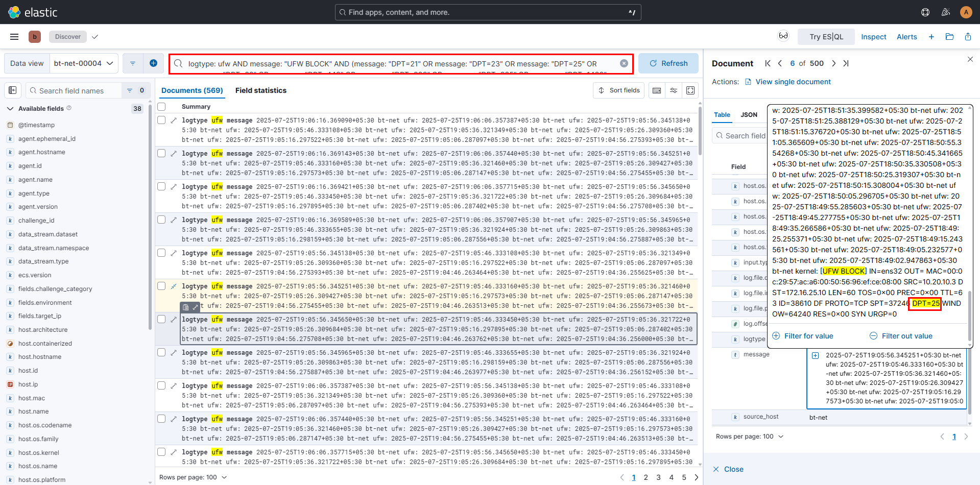Open the user avatar menu

[x=966, y=12]
